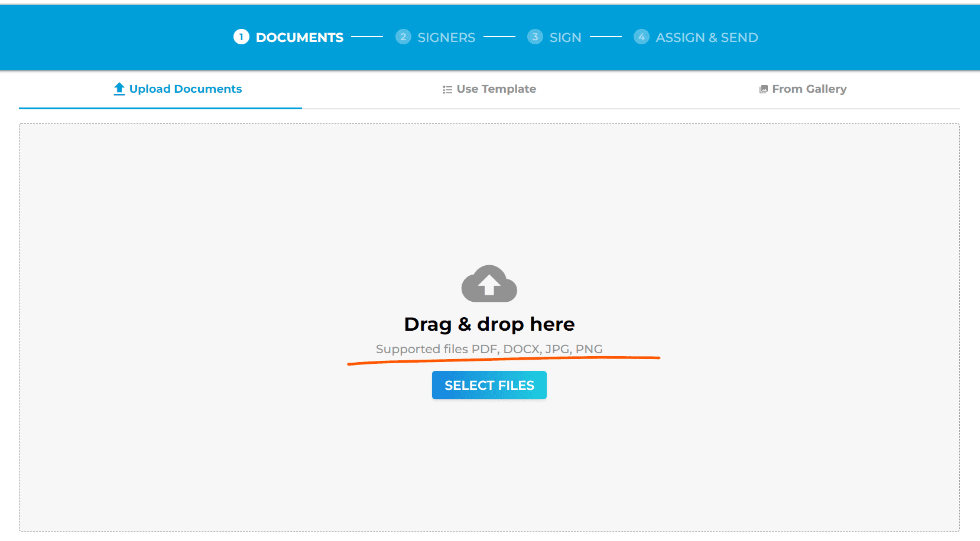Click the gallery icon beside From Gallery
This screenshot has height=541, width=980.
764,89
